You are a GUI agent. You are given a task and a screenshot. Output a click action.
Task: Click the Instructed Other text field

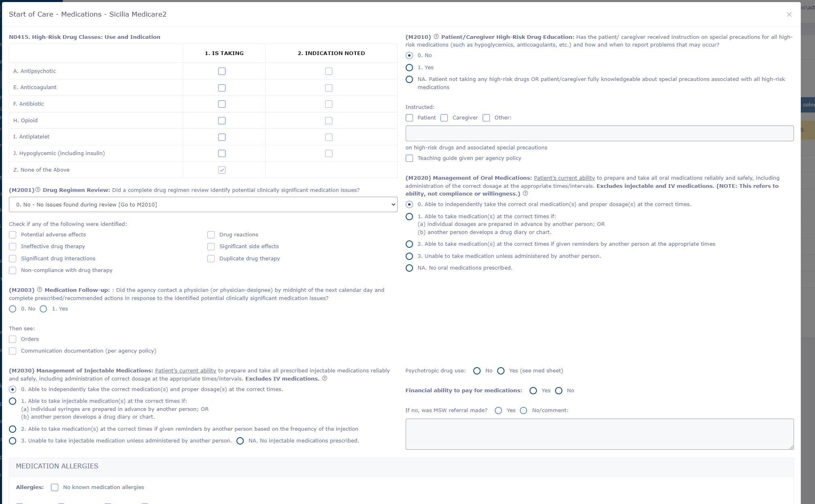coord(600,133)
